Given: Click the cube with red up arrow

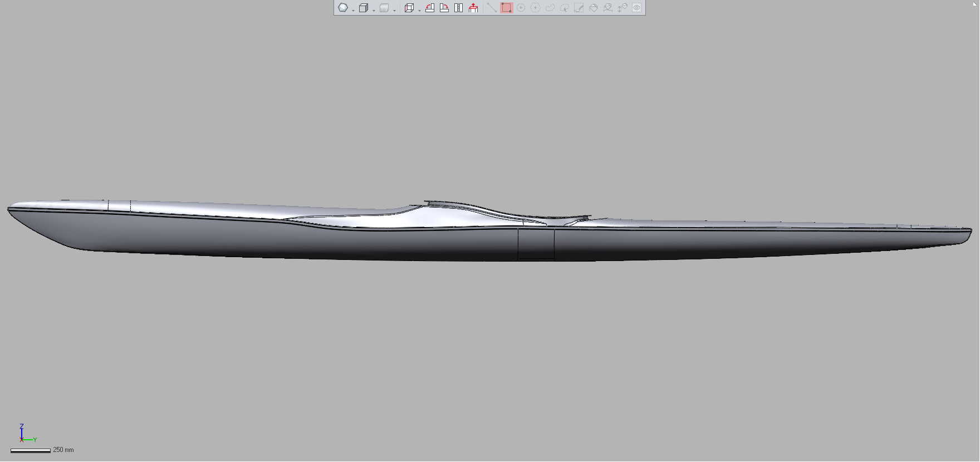Looking at the screenshot, I should [x=473, y=8].
